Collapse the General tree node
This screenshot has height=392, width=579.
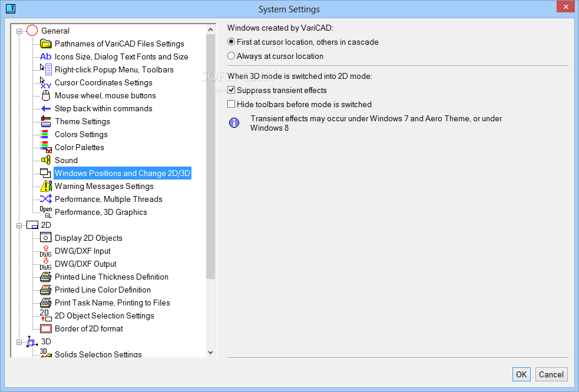(x=19, y=31)
